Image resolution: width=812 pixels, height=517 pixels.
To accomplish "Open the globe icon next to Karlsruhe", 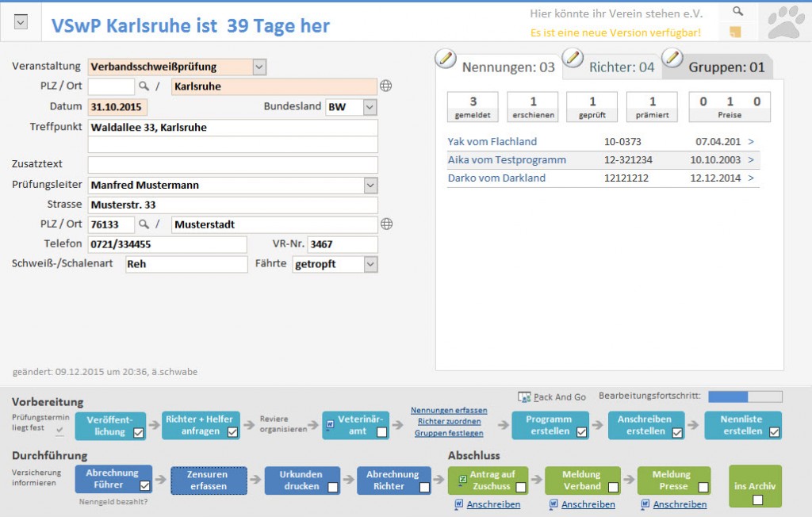I will (x=386, y=86).
